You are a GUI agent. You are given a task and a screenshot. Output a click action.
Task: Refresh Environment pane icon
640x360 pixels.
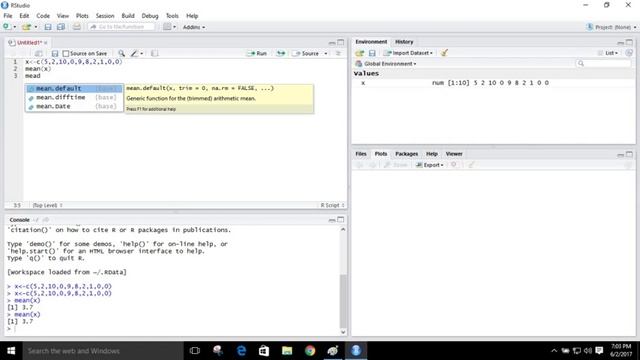pyautogui.click(x=629, y=53)
